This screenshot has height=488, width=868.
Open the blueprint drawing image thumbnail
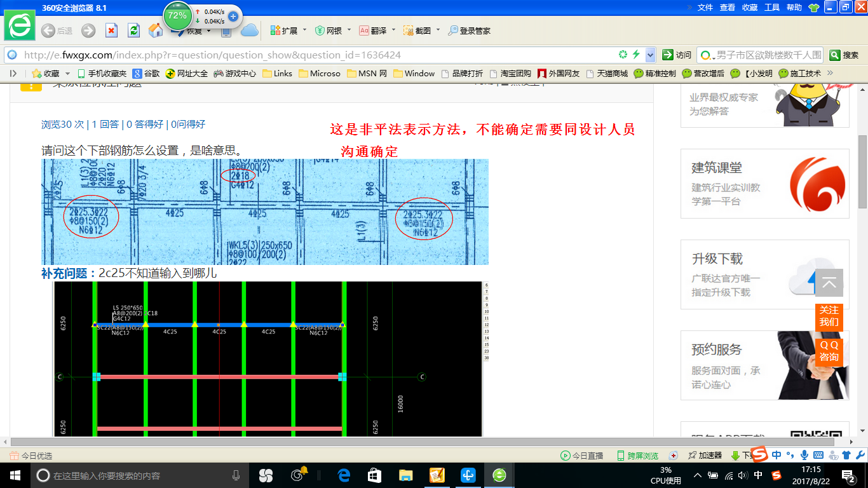(265, 212)
